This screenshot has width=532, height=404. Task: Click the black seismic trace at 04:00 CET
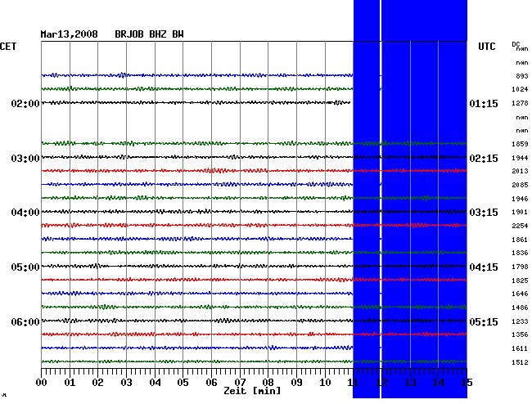click(x=254, y=212)
